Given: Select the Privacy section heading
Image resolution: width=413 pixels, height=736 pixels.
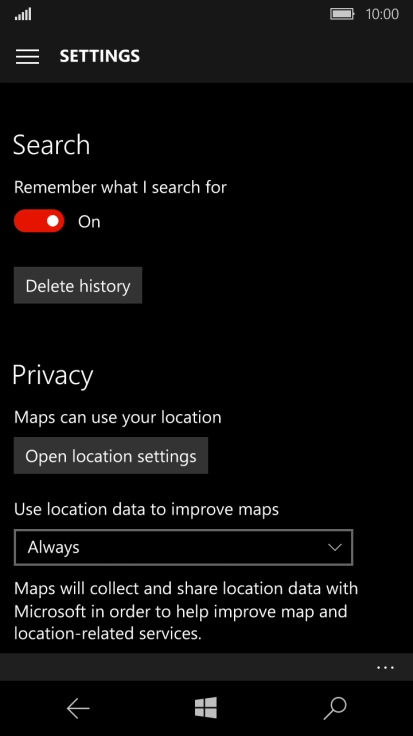Looking at the screenshot, I should tap(53, 376).
